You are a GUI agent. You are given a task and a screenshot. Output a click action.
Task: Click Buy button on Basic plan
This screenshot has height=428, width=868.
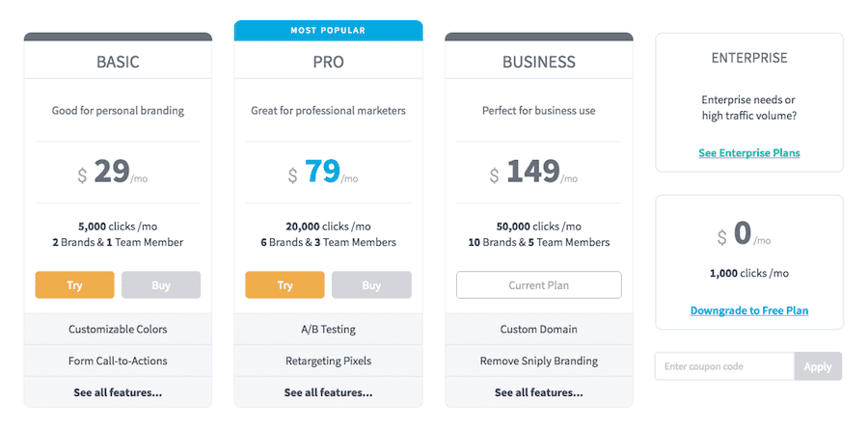161,285
